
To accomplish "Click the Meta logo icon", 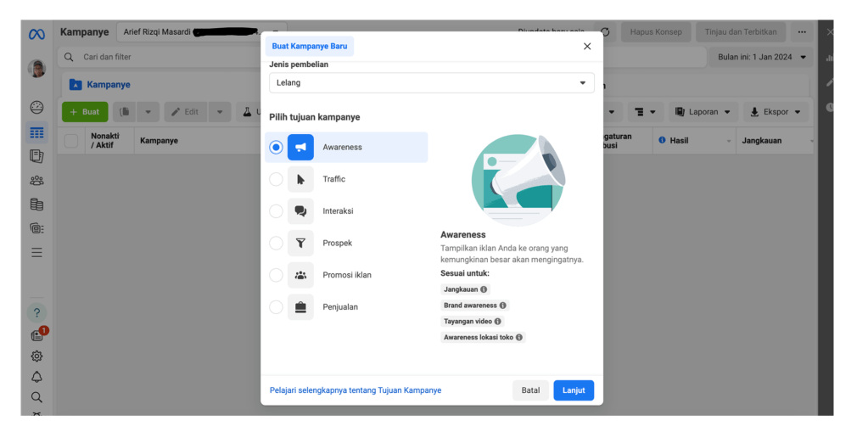I will [36, 34].
